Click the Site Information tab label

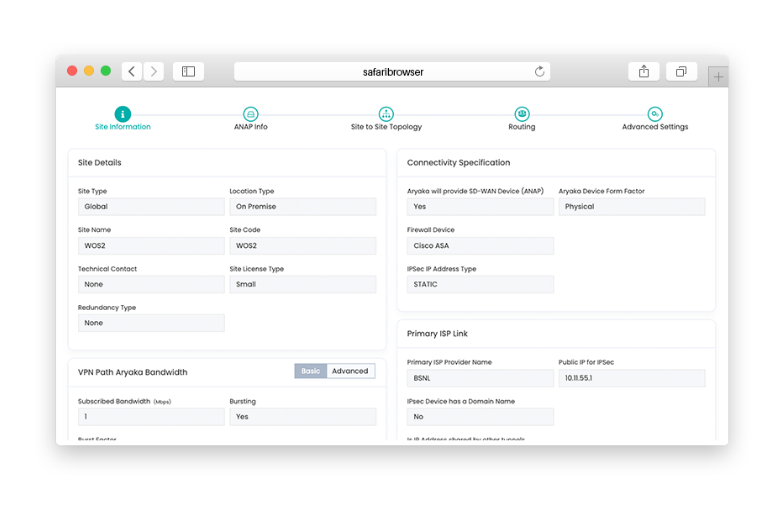[x=123, y=127]
